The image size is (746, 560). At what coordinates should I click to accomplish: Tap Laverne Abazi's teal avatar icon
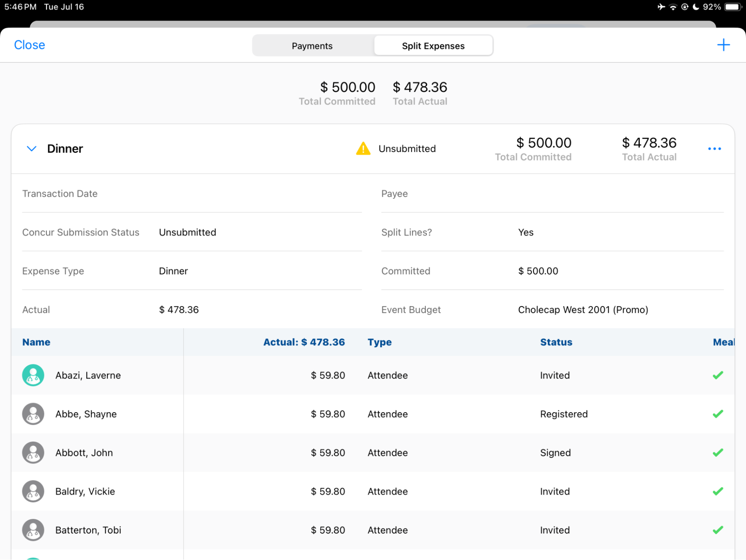[33, 375]
